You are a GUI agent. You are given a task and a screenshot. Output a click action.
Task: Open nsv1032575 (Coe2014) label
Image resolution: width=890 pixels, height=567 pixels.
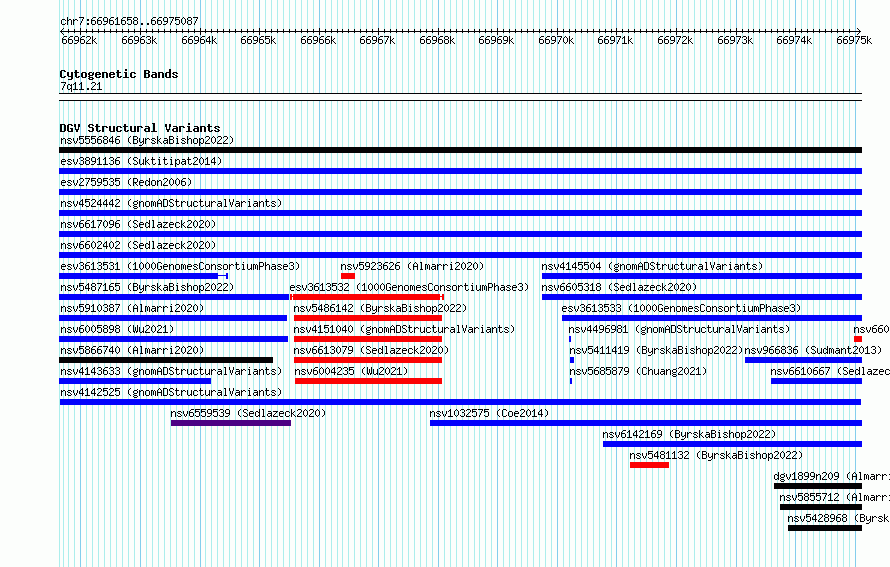pos(489,413)
